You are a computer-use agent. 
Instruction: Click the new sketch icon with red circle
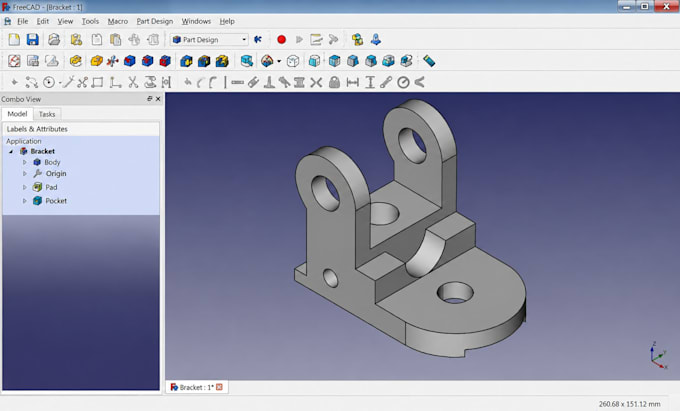pos(14,61)
